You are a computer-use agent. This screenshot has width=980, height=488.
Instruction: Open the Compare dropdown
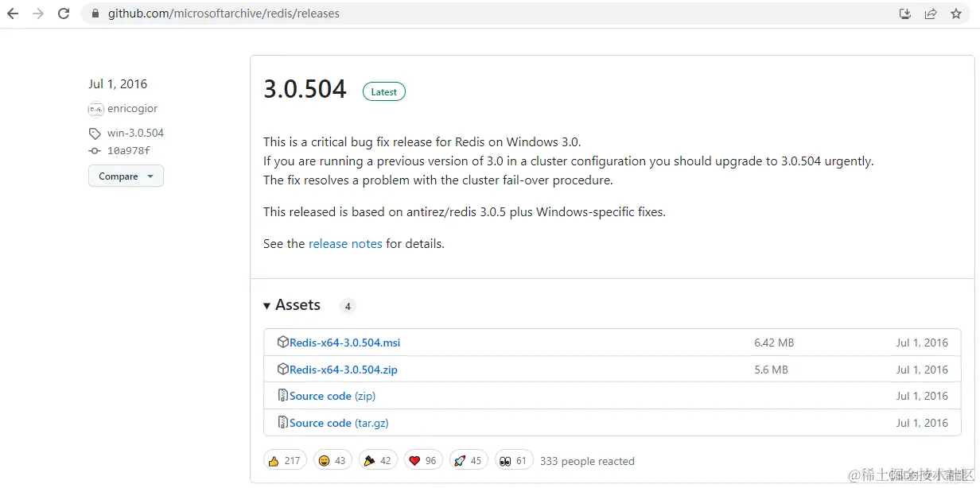(126, 176)
